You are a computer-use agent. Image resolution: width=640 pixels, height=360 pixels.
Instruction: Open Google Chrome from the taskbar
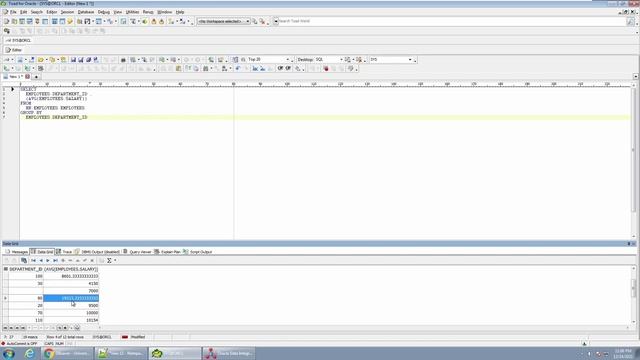point(67,353)
